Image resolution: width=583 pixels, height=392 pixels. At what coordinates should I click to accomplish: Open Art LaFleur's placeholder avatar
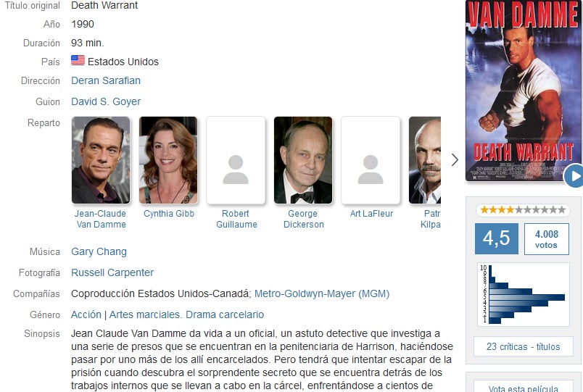371,160
